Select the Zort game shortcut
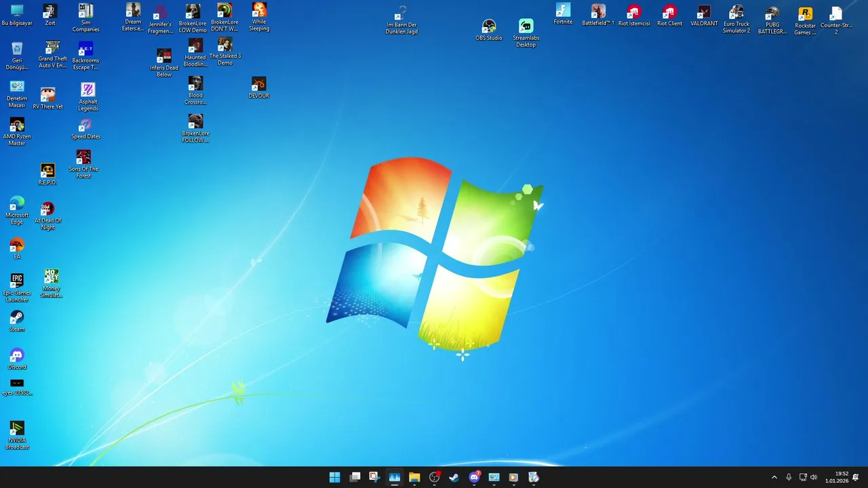Image resolution: width=868 pixels, height=488 pixels. [x=50, y=15]
